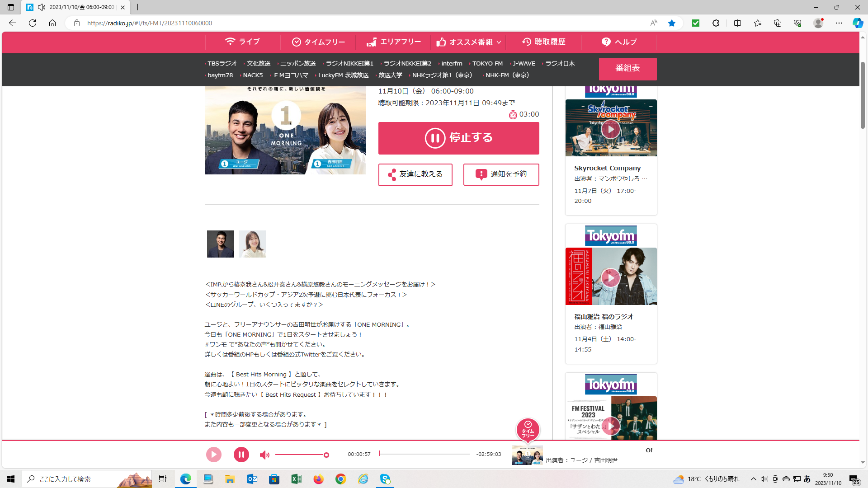Click 通知を予約 notification button
The height and width of the screenshot is (488, 868).
pyautogui.click(x=501, y=174)
